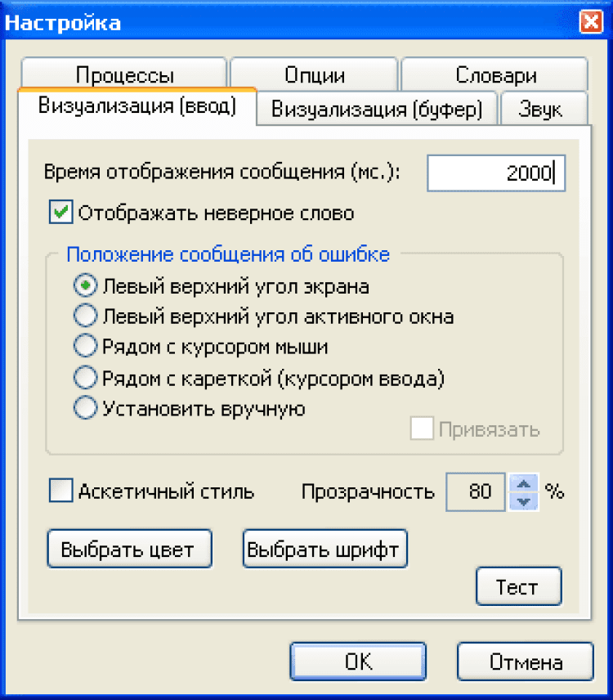This screenshot has width=613, height=700.
Task: Select Рядом с курсором мыши radio button
Action: coord(84,347)
